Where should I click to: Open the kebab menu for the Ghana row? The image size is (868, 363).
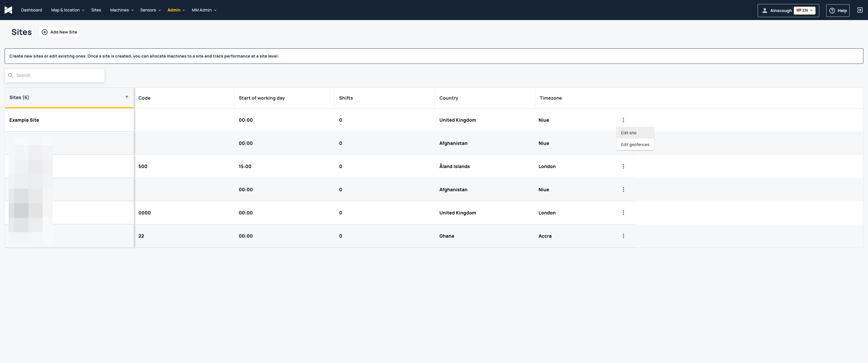tap(623, 236)
